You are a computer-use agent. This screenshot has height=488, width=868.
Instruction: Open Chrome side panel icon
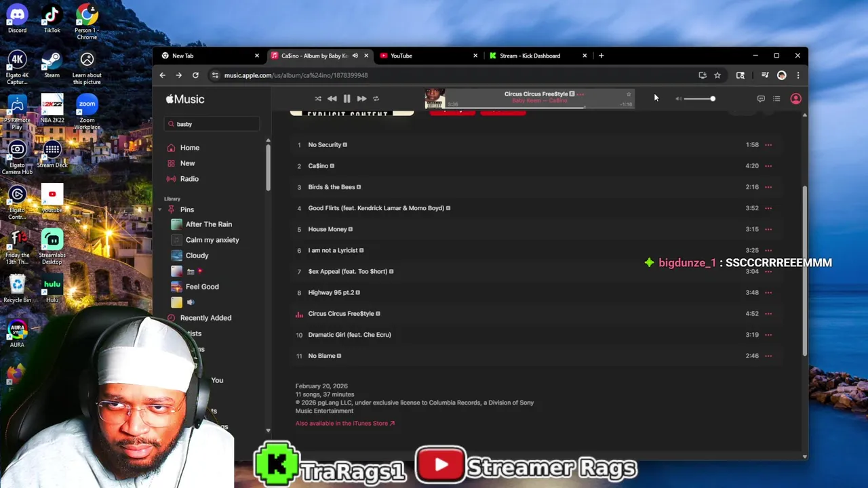(741, 75)
